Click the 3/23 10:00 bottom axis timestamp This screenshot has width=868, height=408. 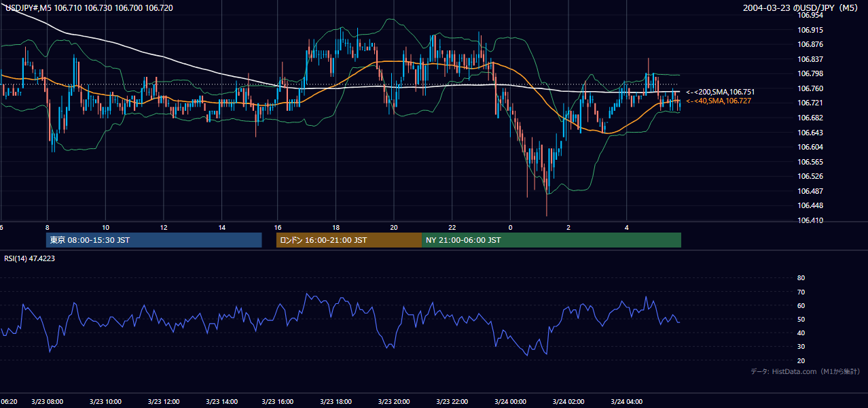(x=105, y=401)
